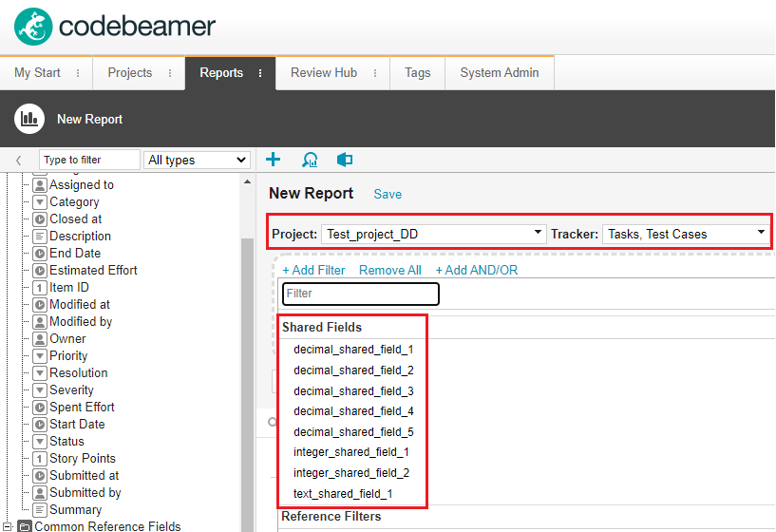Open the Review Hub tab
The width and height of the screenshot is (776, 532).
324,73
